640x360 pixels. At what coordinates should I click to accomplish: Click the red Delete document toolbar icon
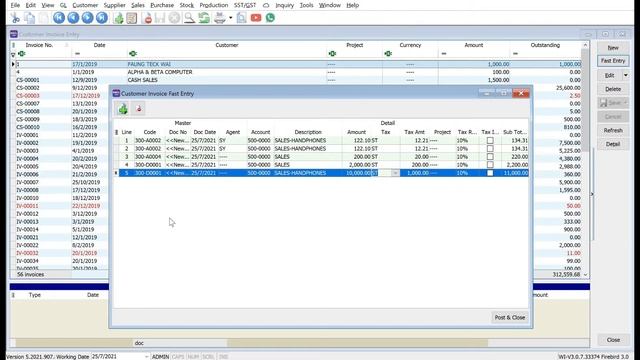pyautogui.click(x=148, y=18)
